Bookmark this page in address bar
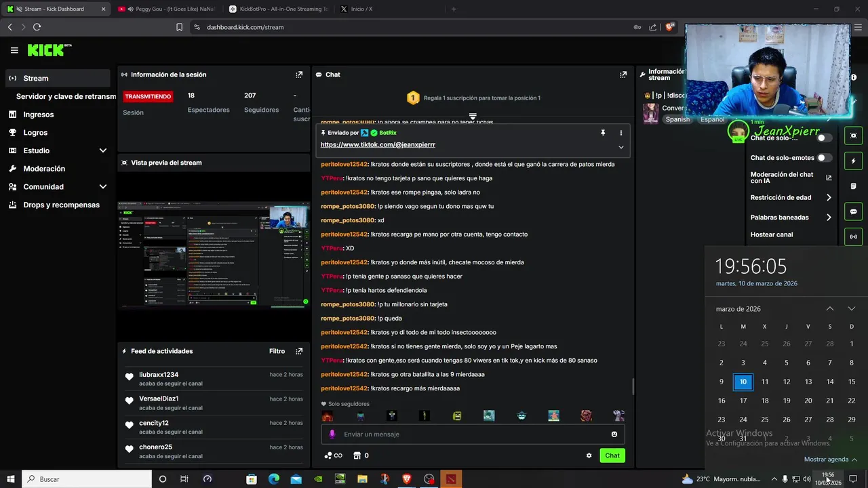This screenshot has height=488, width=868. click(179, 27)
